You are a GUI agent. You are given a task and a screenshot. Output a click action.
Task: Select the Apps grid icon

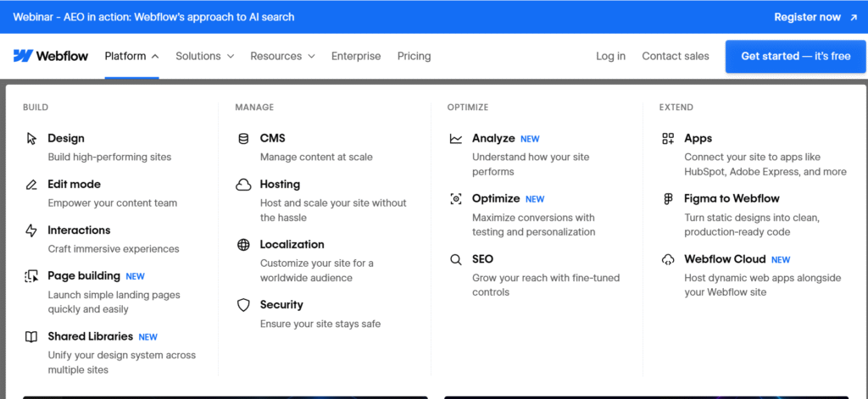click(668, 139)
